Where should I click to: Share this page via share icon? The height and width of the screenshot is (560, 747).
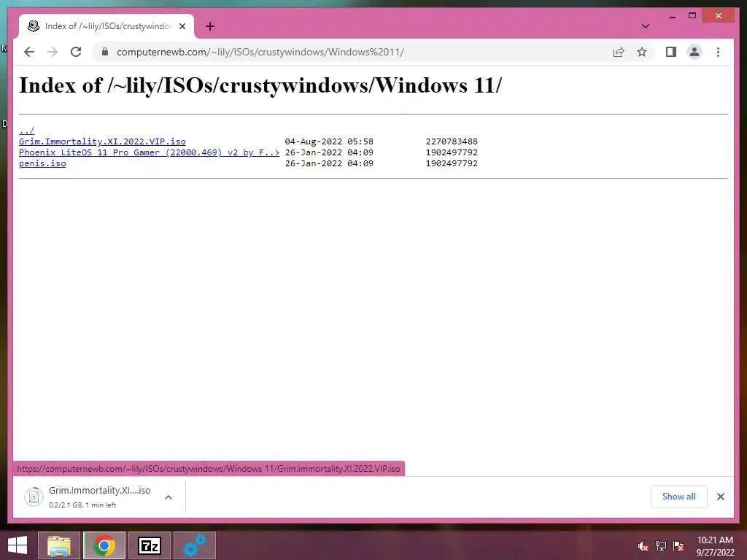click(619, 52)
